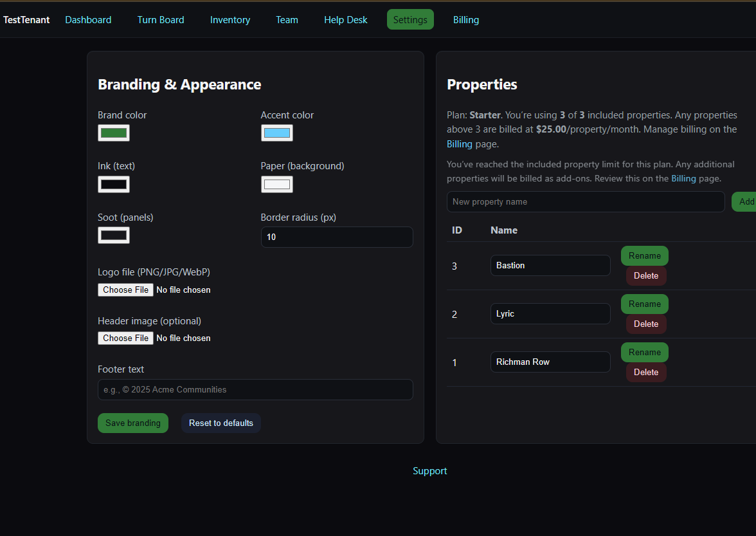Click into the Footer text field
756x536 pixels.
coord(255,390)
